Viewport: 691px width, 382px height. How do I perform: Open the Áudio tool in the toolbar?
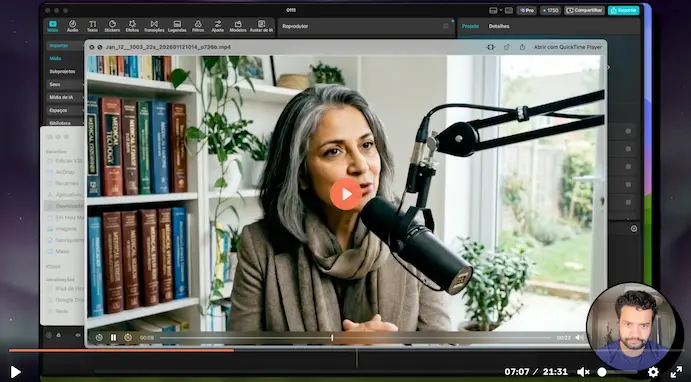tap(72, 26)
